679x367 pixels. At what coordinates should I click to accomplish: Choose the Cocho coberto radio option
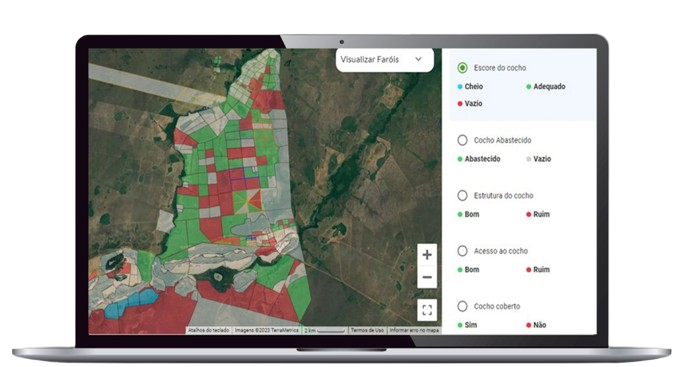click(x=462, y=306)
